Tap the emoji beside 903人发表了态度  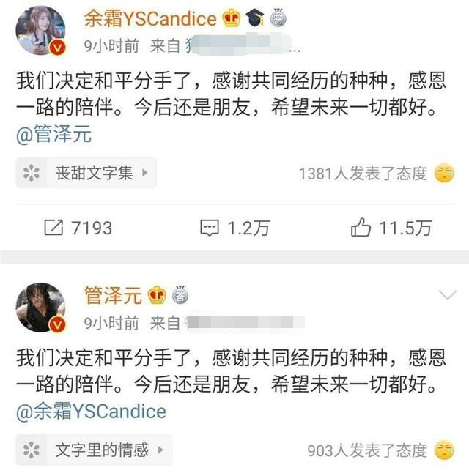tap(444, 450)
